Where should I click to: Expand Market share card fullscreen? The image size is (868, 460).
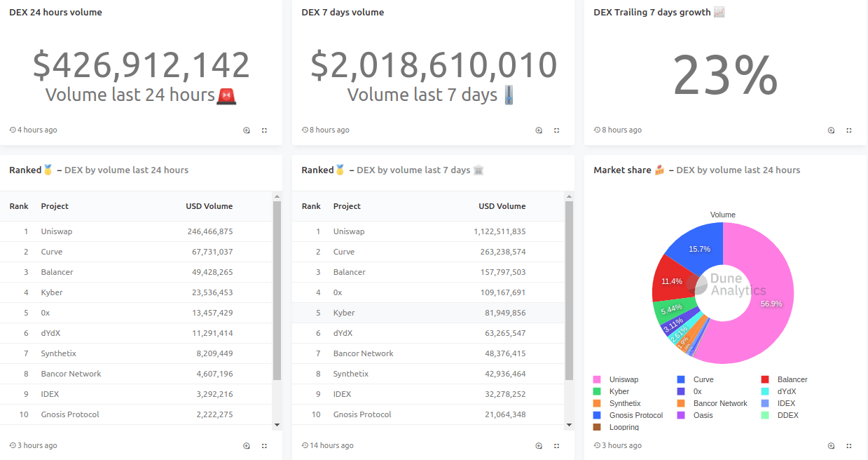pos(848,446)
